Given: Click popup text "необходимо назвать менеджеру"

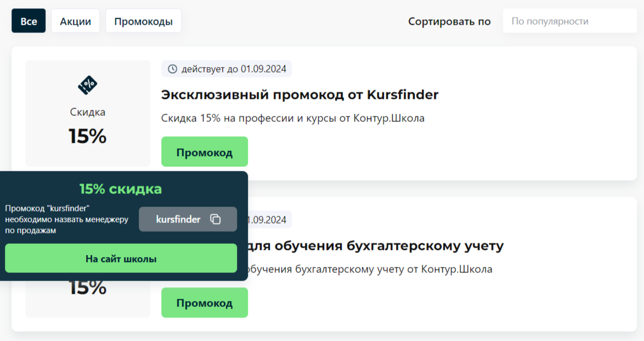Looking at the screenshot, I should 66,220.
